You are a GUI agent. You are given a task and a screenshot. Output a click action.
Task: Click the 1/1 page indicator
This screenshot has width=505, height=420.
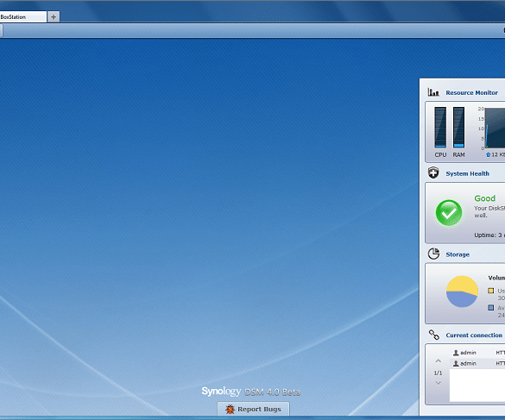coord(438,373)
